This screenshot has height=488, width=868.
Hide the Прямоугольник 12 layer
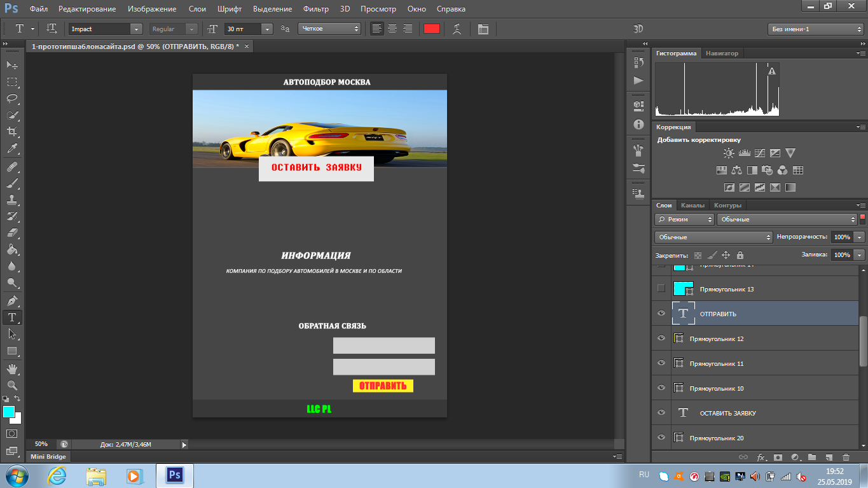click(661, 338)
